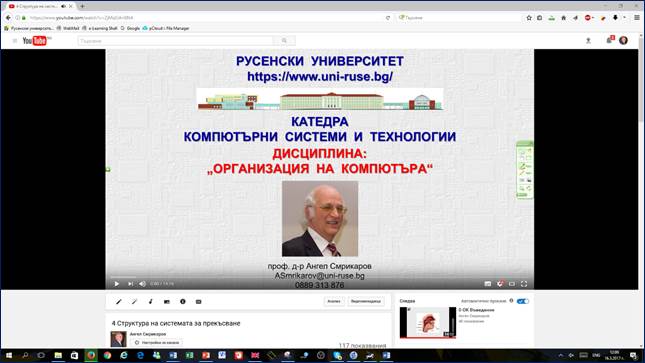Open the e-Learning Shell bookmark
This screenshot has width=645, height=363.
coord(100,28)
